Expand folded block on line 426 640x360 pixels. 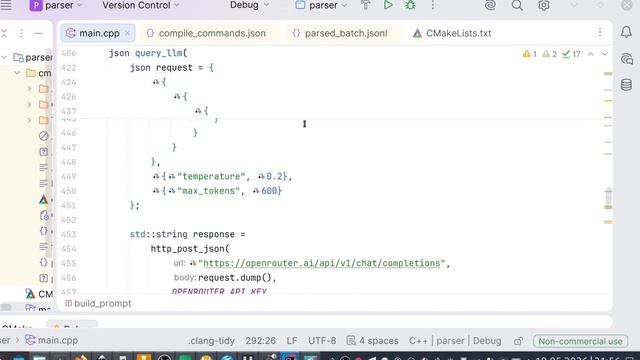(177, 97)
